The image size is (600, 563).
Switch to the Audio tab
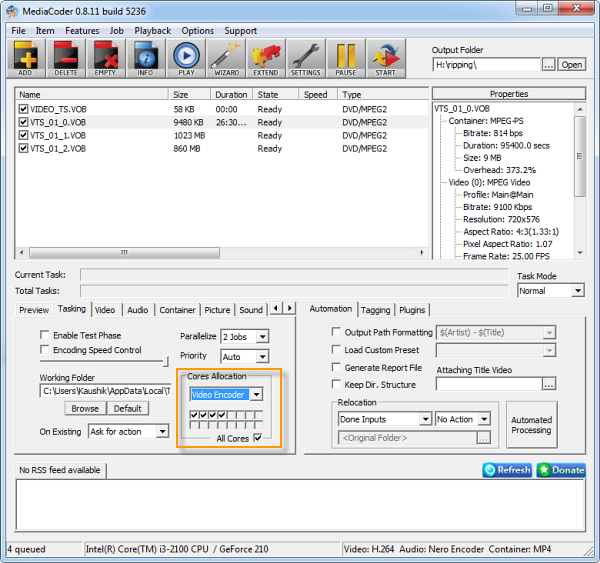click(137, 310)
